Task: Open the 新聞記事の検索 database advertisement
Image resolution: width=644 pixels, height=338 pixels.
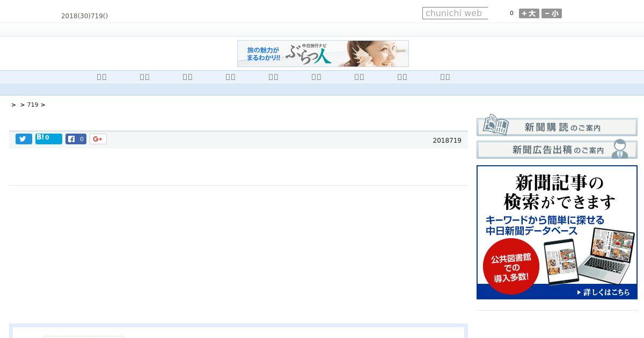Action: point(557,232)
